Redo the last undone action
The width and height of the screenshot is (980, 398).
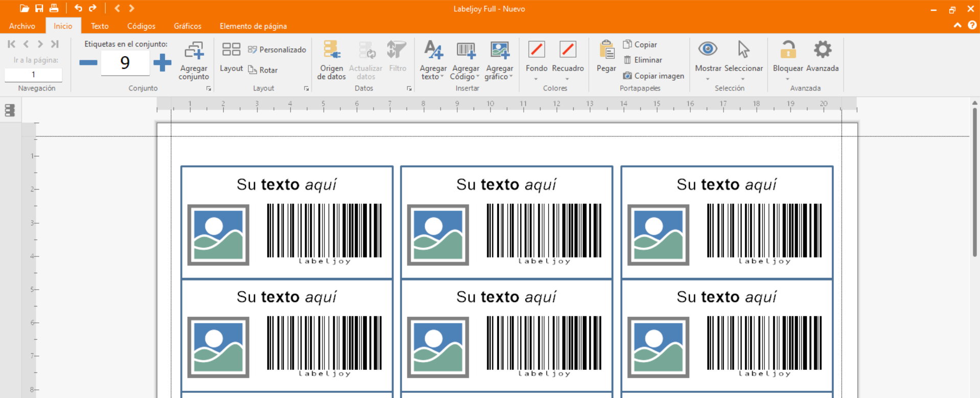(92, 8)
